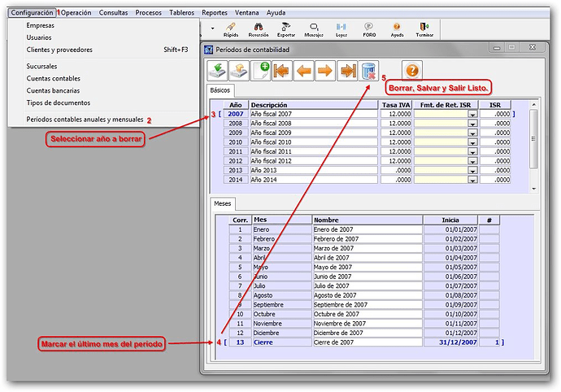Open the FORO toolbar icon
561x392 pixels.
[x=368, y=30]
